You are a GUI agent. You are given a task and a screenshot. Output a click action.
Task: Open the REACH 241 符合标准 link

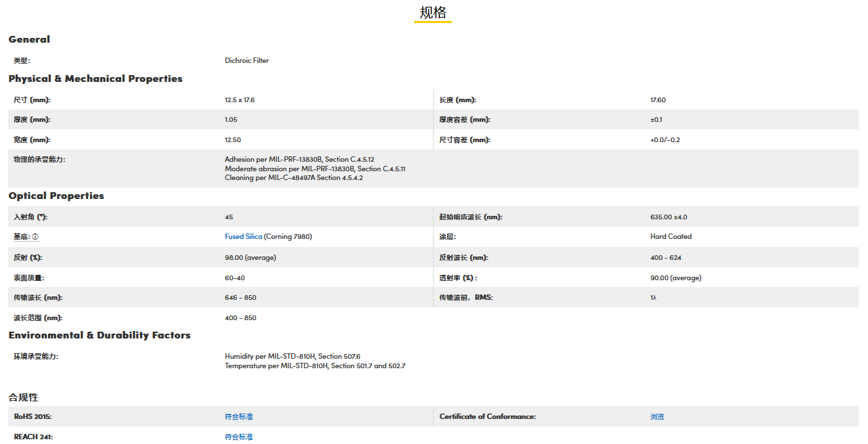point(239,437)
